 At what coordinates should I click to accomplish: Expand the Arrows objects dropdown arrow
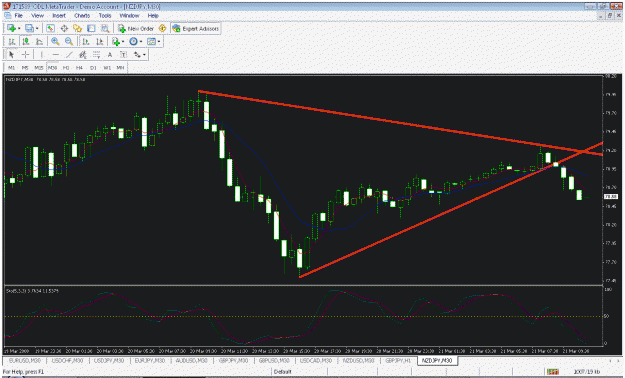coord(144,55)
